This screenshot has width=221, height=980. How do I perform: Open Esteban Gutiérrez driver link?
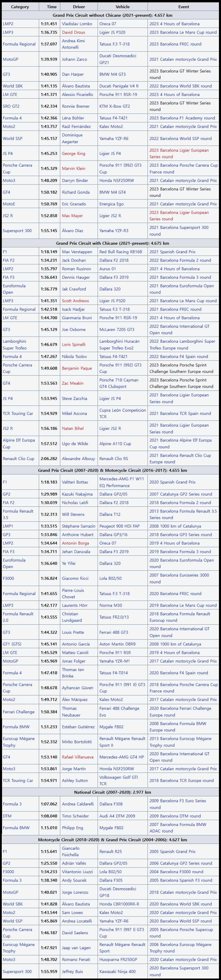(78, 727)
